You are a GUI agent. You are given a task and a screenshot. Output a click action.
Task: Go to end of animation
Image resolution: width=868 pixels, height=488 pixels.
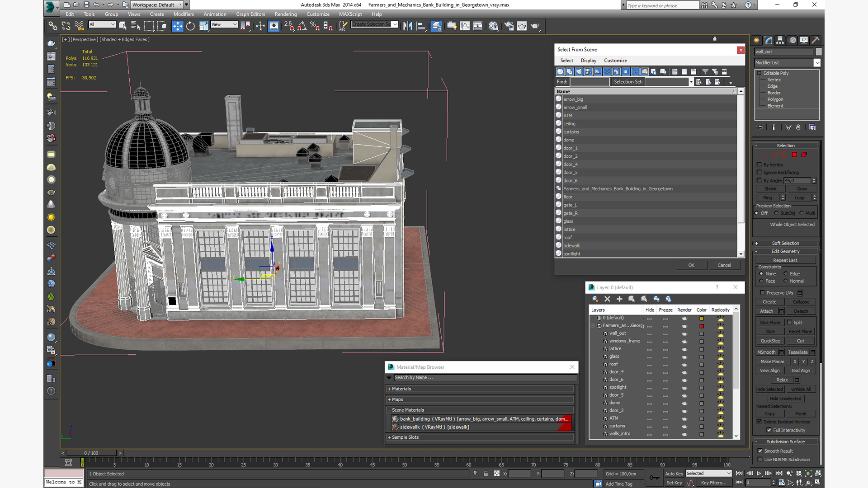[x=778, y=473]
